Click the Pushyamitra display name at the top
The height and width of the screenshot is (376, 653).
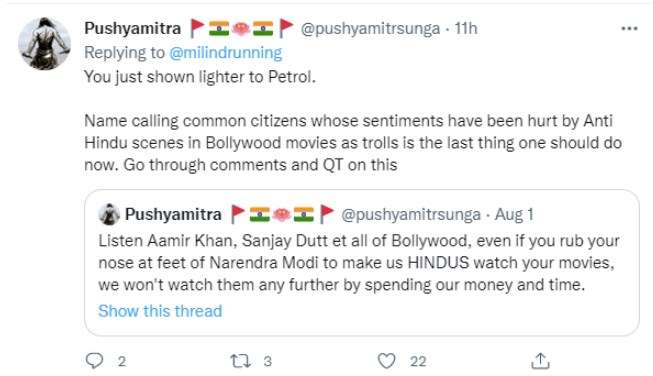132,28
